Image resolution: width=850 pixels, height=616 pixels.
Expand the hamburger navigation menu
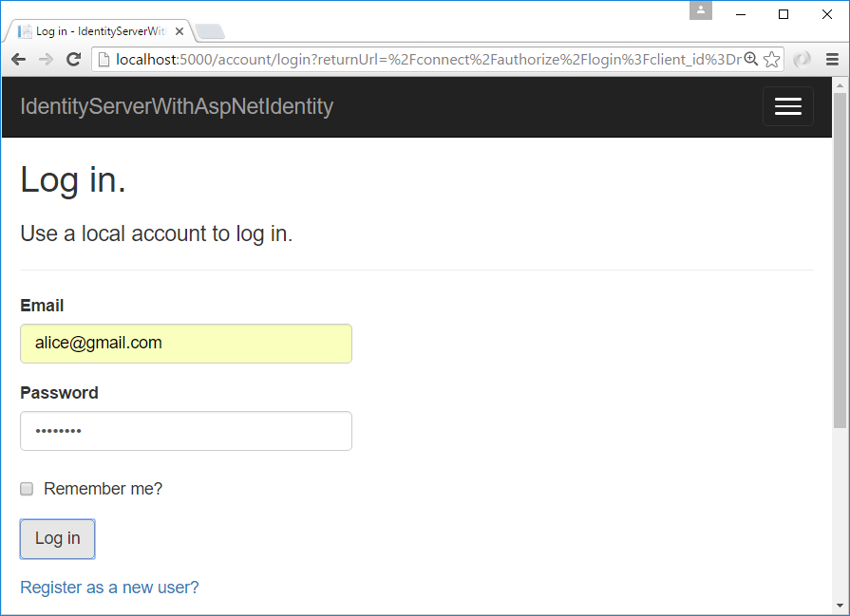787,106
